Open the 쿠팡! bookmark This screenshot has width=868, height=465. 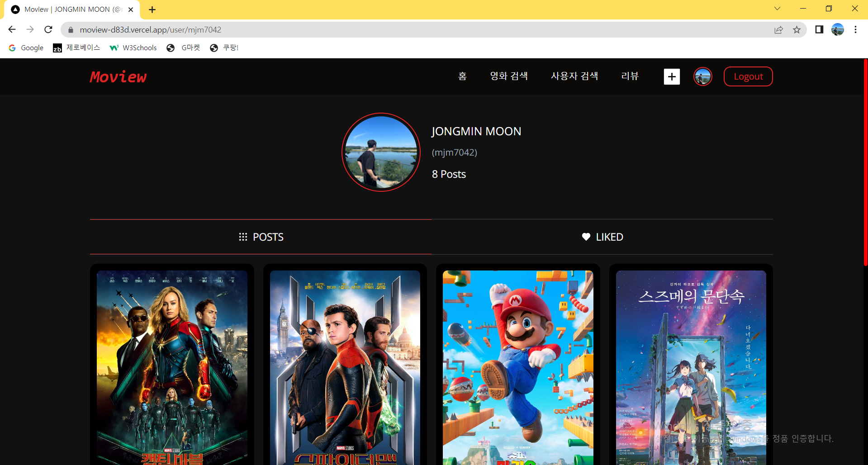coord(224,48)
